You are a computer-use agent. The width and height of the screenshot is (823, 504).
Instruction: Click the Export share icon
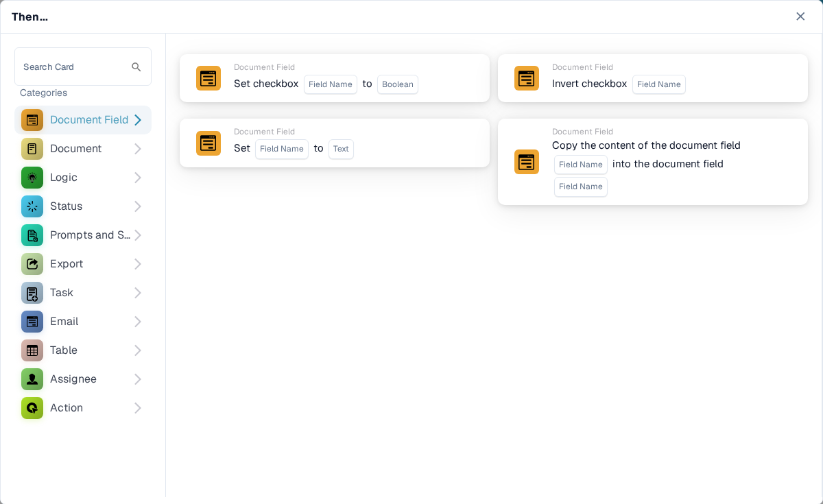coord(32,264)
